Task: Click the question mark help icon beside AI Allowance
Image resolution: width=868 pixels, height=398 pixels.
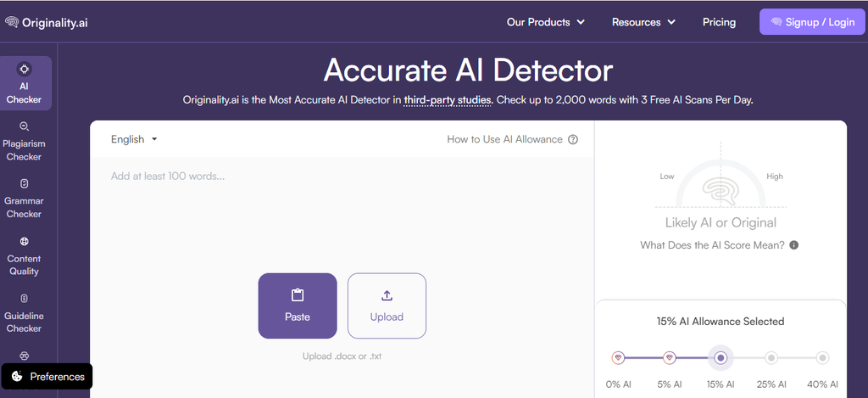Action: (x=573, y=140)
